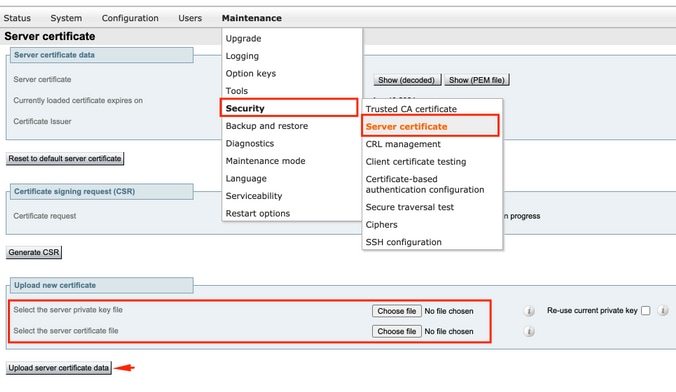The image size is (676, 392).
Task: Click Upload server certificate data button
Action: click(x=59, y=368)
